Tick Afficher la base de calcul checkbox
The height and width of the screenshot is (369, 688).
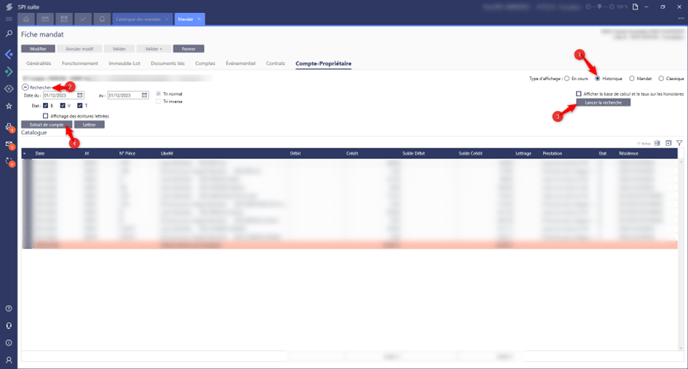[x=579, y=94]
